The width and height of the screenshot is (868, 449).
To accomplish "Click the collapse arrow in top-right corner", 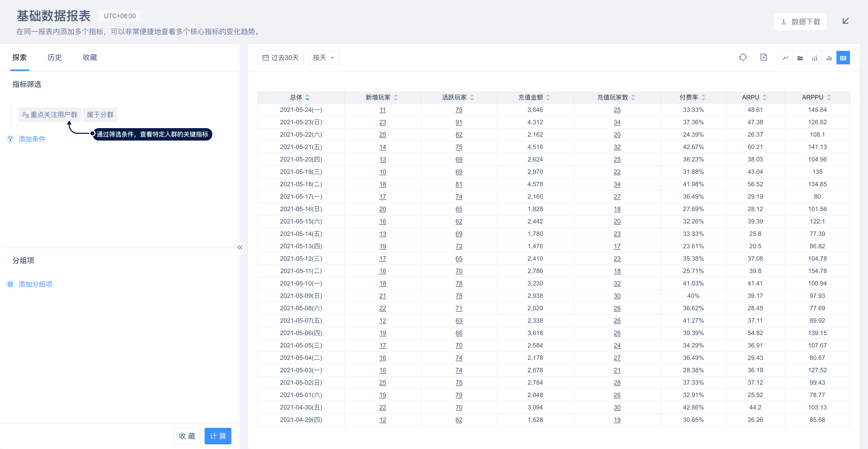I will [x=845, y=21].
